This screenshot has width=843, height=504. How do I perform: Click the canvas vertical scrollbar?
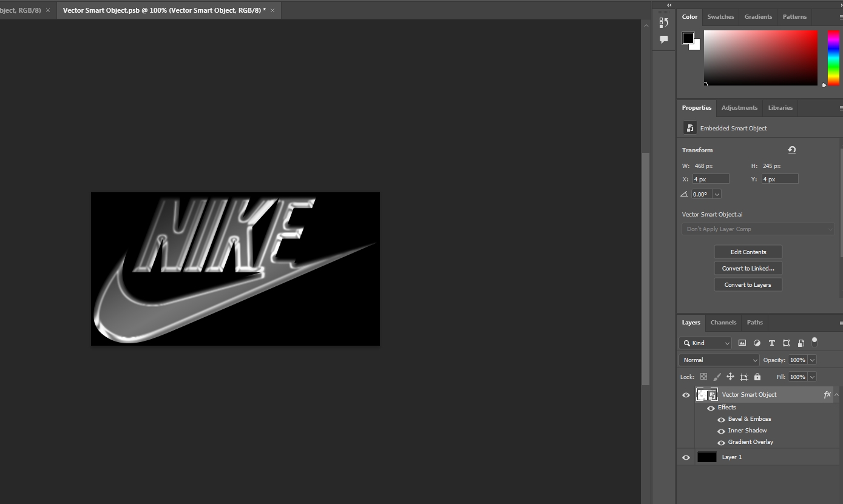tap(646, 269)
